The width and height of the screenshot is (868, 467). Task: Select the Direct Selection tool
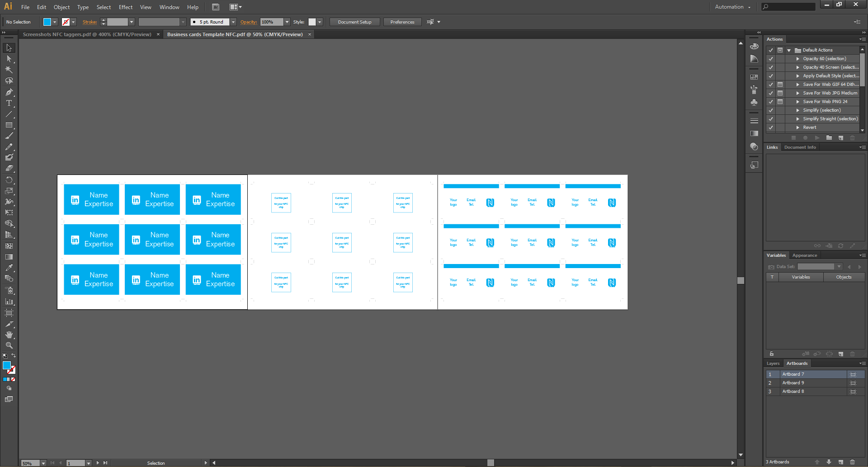9,59
